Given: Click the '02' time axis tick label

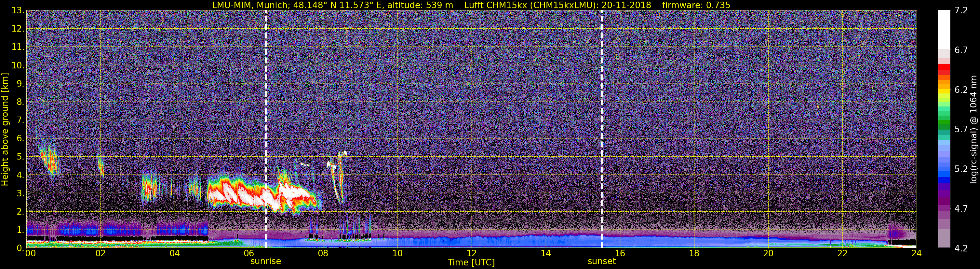Looking at the screenshot, I should coord(100,253).
